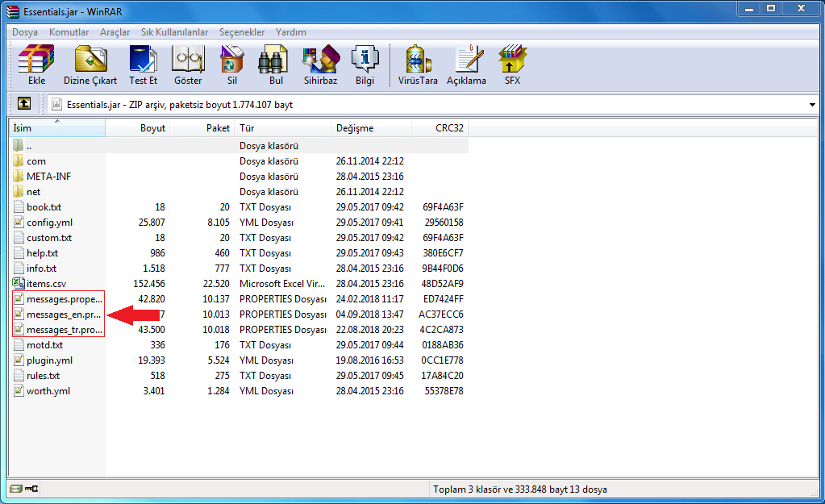Image resolution: width=825 pixels, height=504 pixels.
Task: Select rules.txt file
Action: click(x=43, y=376)
